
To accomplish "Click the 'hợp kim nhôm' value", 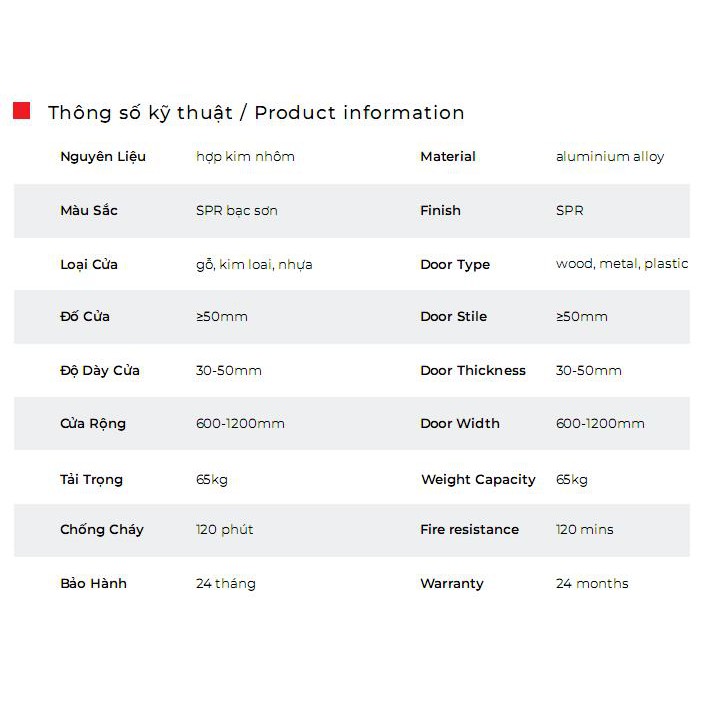I will 245,157.
